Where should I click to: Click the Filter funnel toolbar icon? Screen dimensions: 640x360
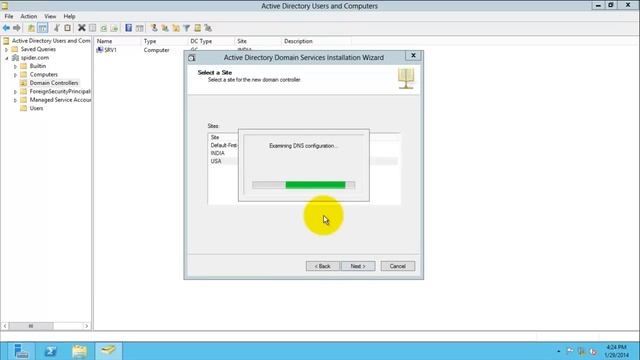coord(187,28)
